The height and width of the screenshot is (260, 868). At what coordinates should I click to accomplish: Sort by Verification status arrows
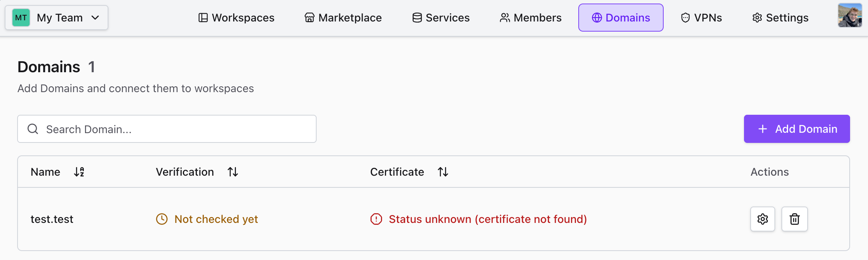(233, 172)
